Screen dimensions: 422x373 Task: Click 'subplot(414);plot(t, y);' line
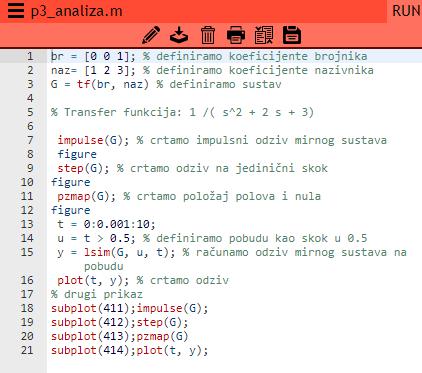click(x=129, y=350)
